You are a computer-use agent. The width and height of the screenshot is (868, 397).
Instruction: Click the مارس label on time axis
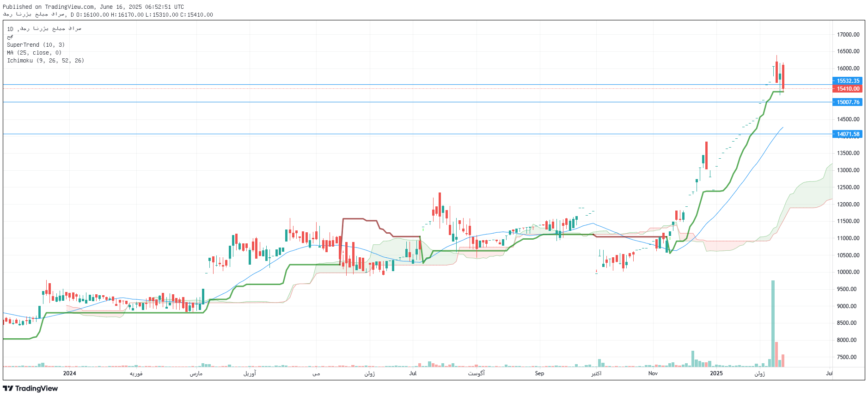196,373
